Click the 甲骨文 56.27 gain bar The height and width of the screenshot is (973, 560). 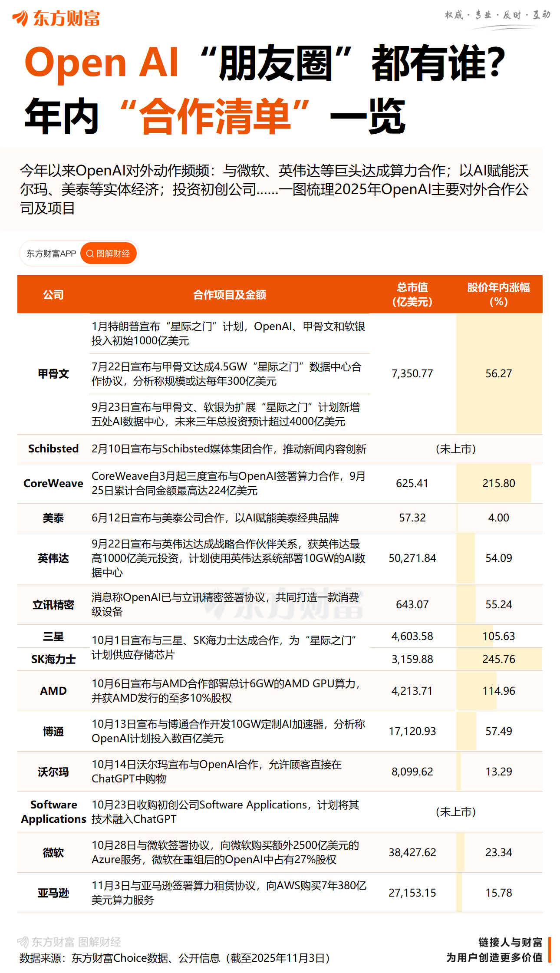point(498,373)
